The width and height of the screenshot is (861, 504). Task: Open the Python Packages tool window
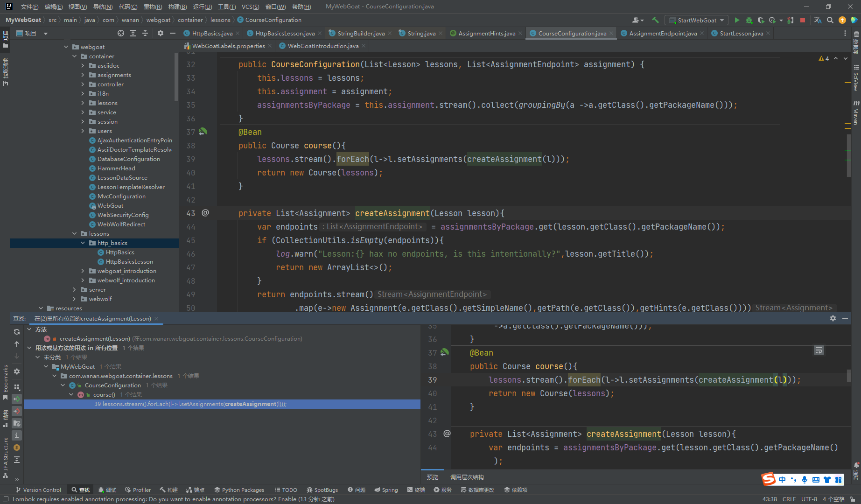click(x=239, y=490)
